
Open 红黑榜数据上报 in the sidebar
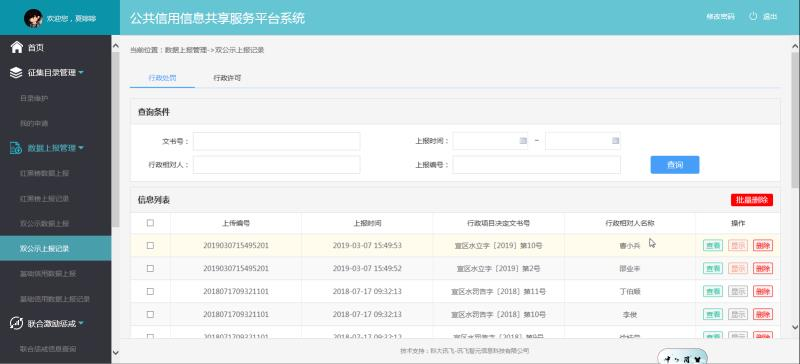point(44,173)
